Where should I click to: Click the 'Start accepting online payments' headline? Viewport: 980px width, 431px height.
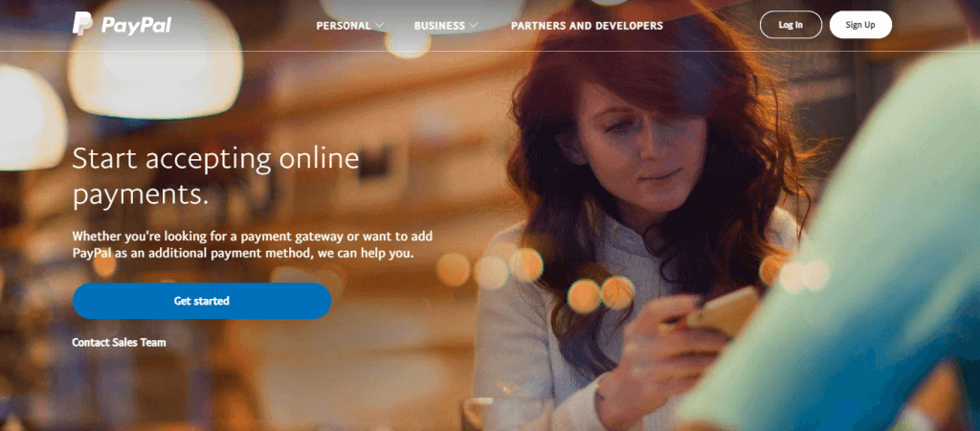click(x=215, y=176)
